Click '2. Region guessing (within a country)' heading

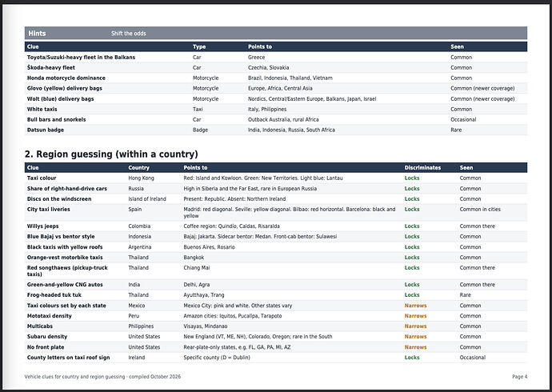tap(111, 154)
